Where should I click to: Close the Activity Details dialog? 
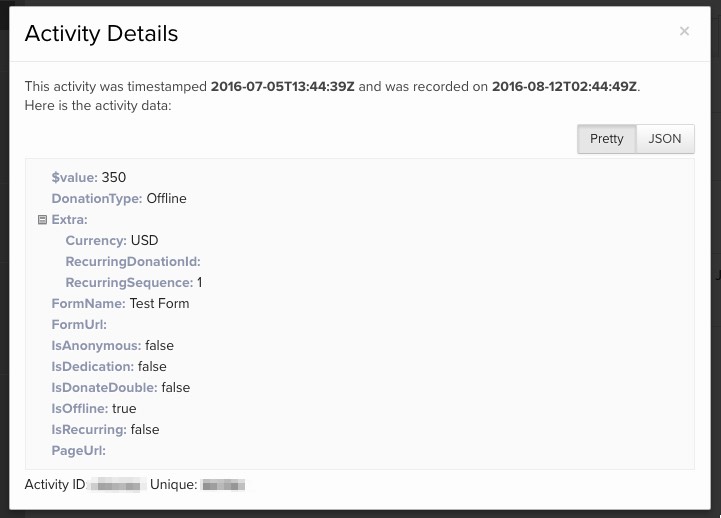684,31
